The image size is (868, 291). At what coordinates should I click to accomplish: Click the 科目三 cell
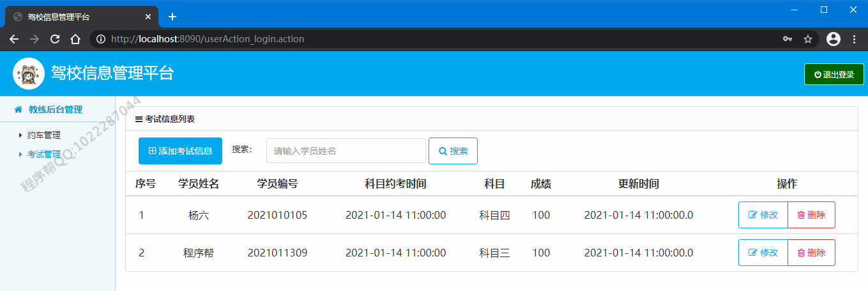pos(495,253)
